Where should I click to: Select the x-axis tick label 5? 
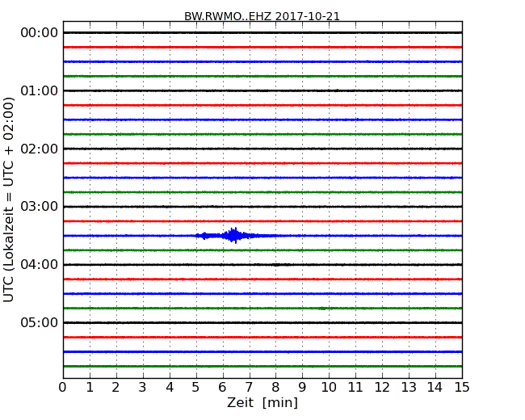click(195, 388)
